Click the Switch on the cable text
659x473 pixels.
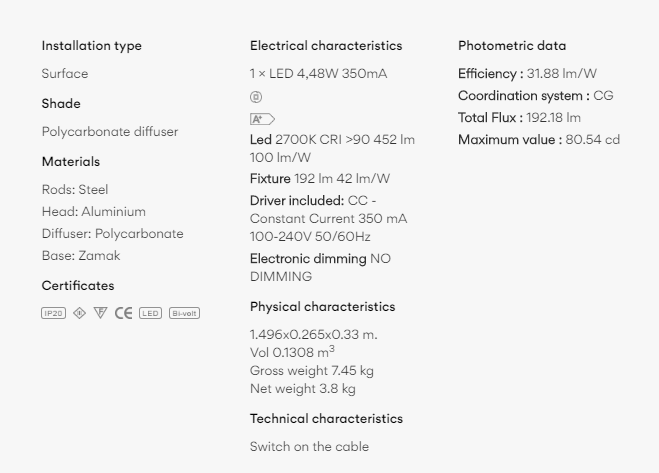[309, 447]
